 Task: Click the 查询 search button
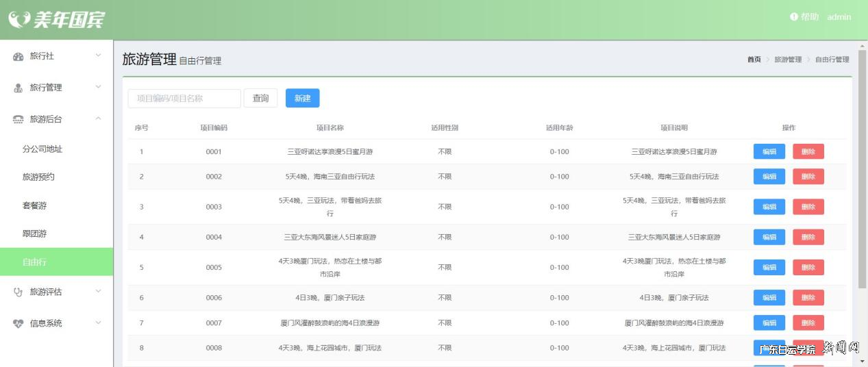pos(260,99)
